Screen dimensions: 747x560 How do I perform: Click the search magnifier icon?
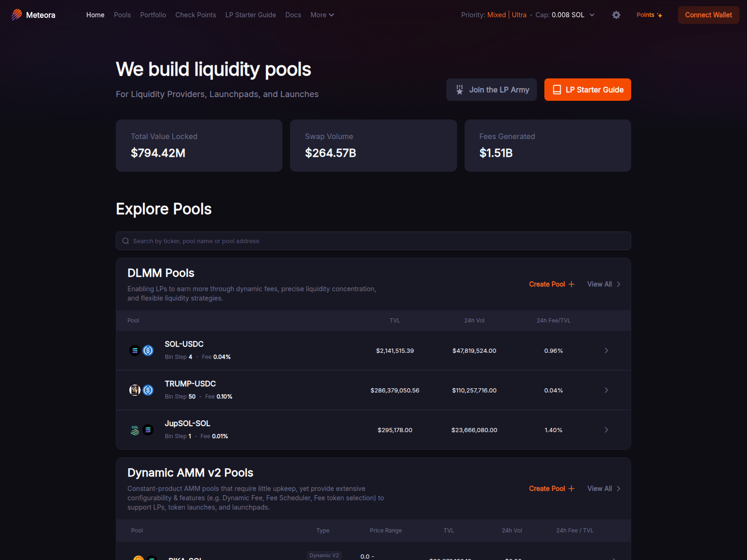pyautogui.click(x=126, y=241)
